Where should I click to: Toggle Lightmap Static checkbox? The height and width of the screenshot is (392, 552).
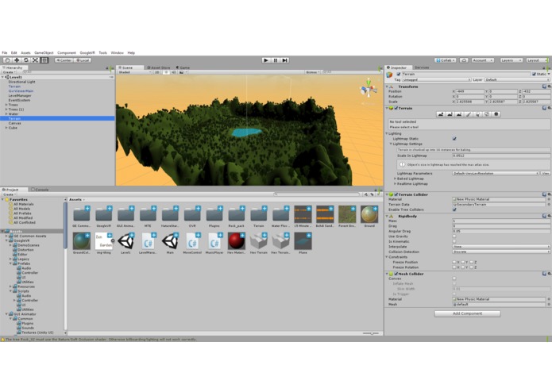pyautogui.click(x=454, y=139)
